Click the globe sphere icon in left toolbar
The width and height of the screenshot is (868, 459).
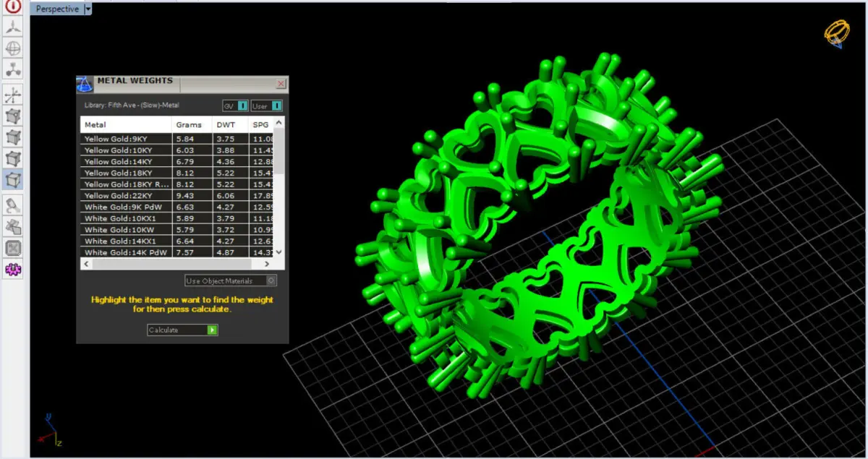pos(13,48)
